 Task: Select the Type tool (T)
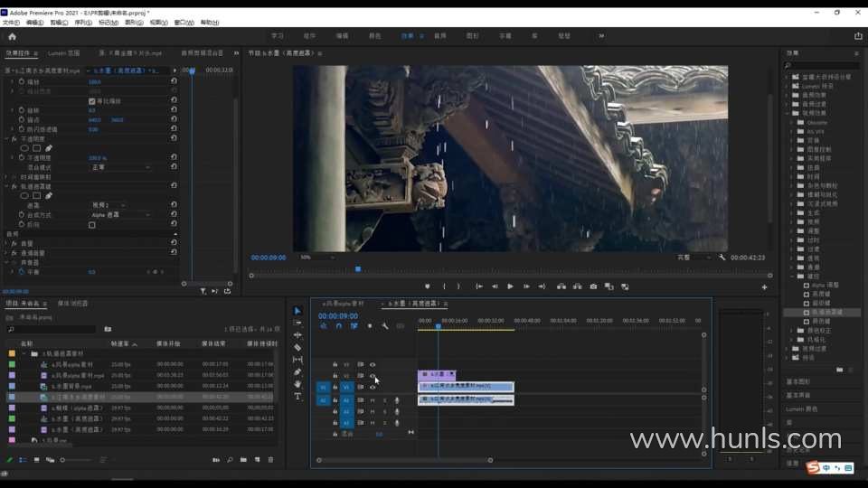[297, 396]
